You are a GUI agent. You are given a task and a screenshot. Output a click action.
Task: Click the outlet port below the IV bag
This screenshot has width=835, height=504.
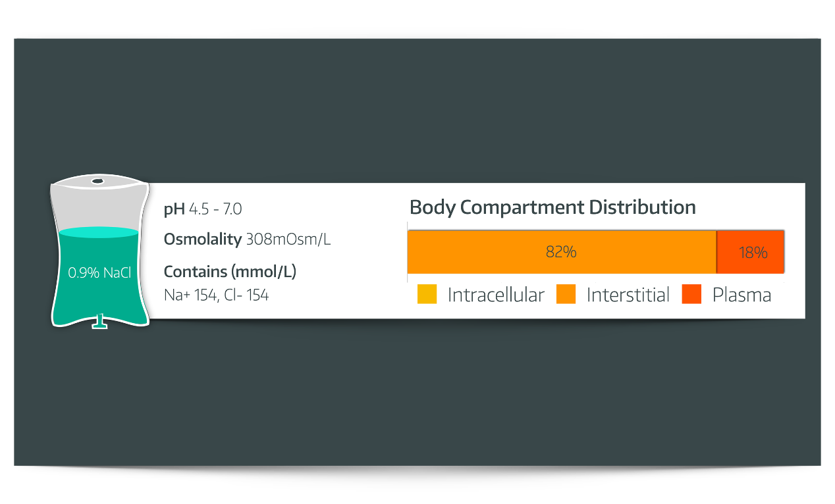pyautogui.click(x=99, y=322)
